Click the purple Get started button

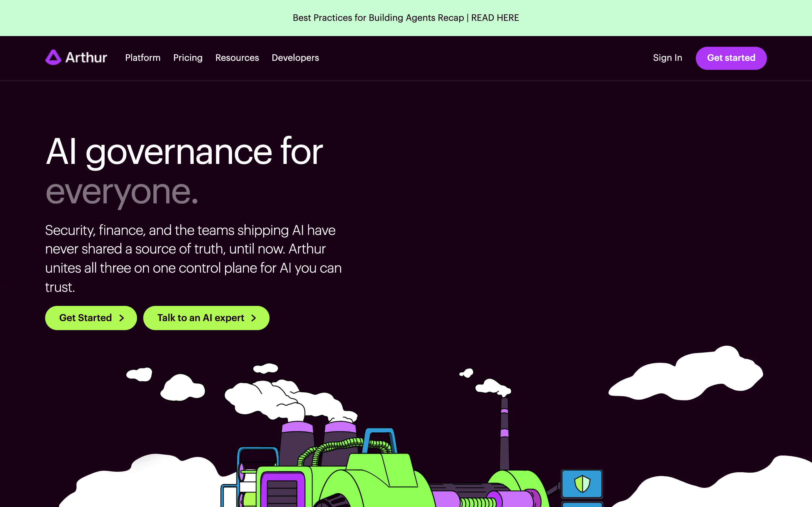(x=731, y=58)
